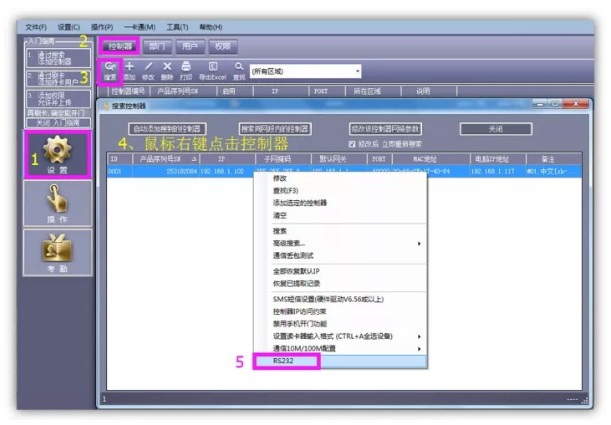
Task: Click the 查找 (find) magnifier icon
Action: (239, 69)
